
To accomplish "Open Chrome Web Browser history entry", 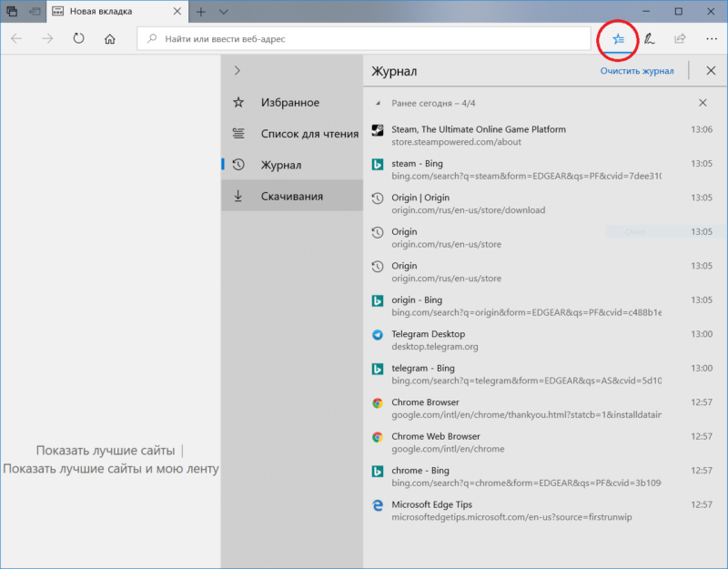I will coord(544,442).
